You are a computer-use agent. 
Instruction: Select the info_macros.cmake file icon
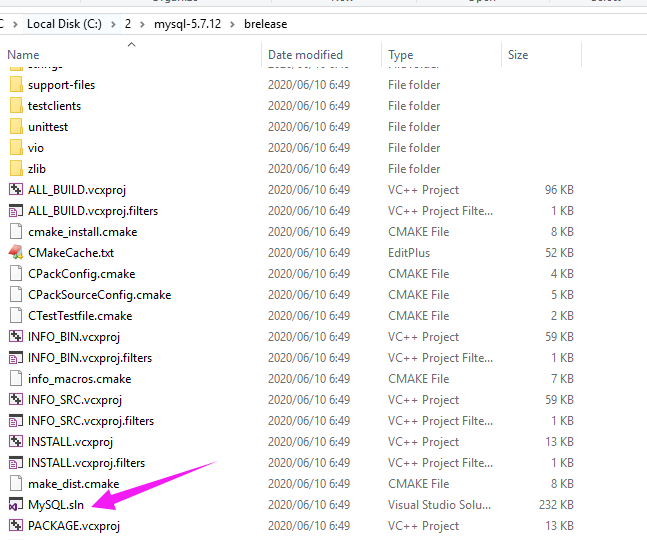tap(16, 379)
